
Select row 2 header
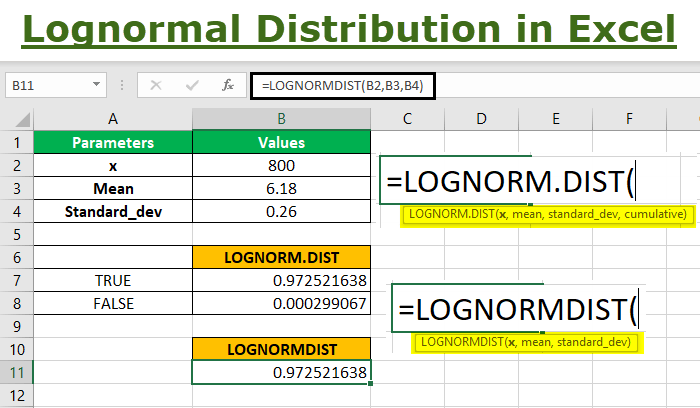(x=17, y=166)
